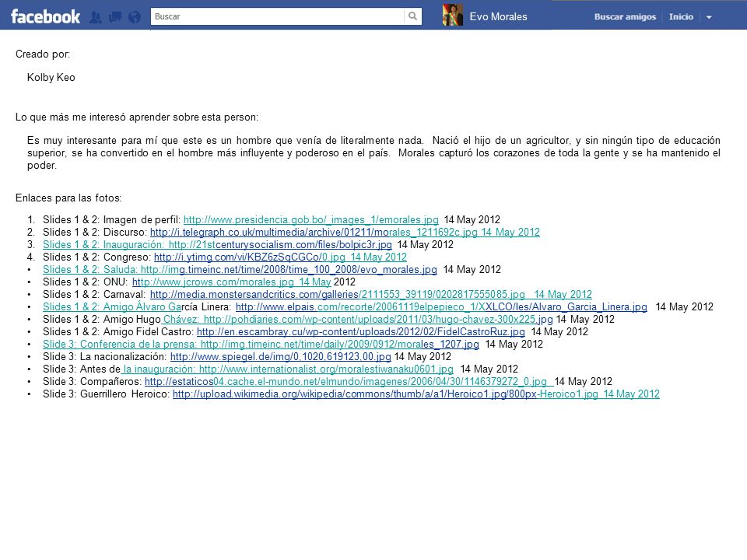Focus the Buscar search field
Image resolution: width=747 pixels, height=560 pixels.
pyautogui.click(x=278, y=16)
